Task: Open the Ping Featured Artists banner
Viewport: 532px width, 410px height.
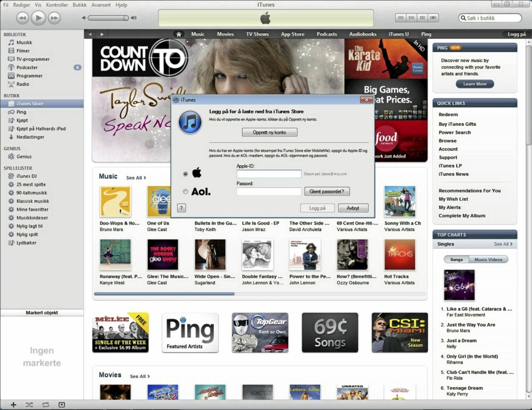Action: tap(190, 333)
